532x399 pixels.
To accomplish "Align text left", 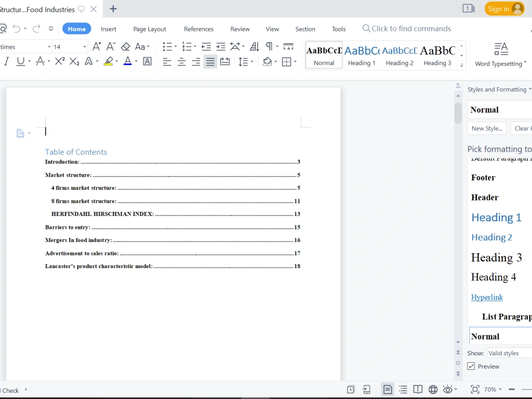I will (x=167, y=62).
